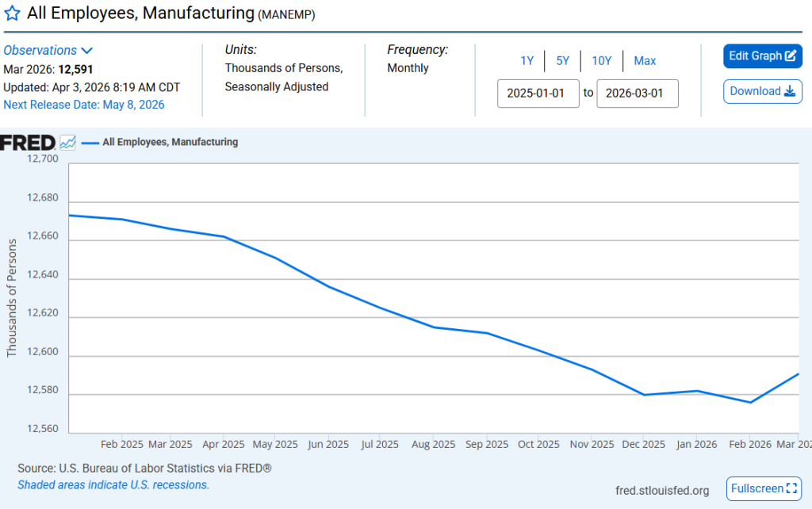The height and width of the screenshot is (509, 812).
Task: Select the 10Y date range
Action: coord(601,60)
